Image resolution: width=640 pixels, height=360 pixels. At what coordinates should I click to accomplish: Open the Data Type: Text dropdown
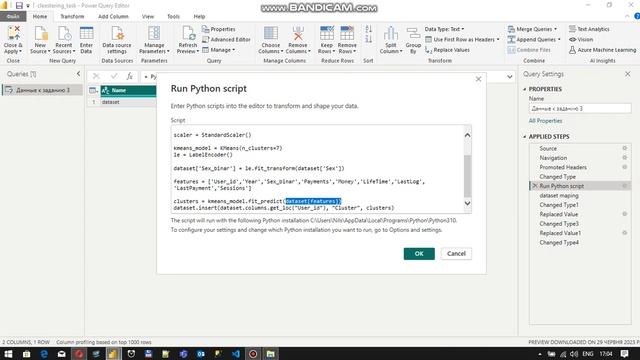pos(444,29)
